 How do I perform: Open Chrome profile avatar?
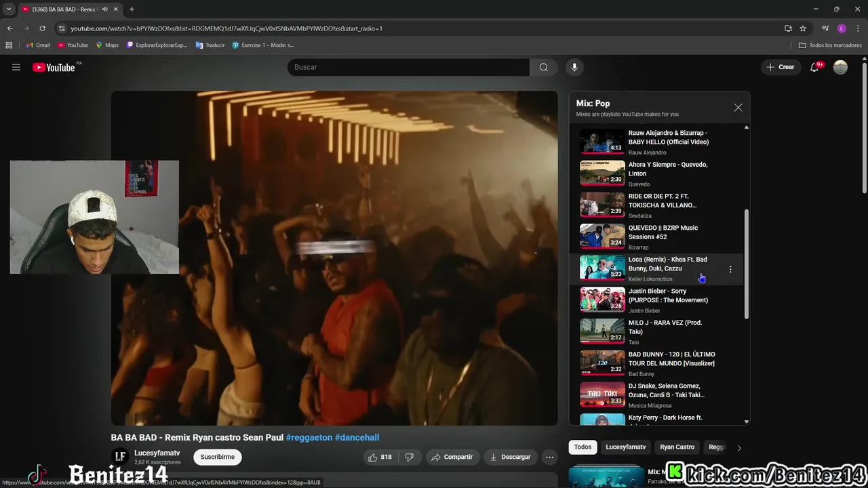842,28
